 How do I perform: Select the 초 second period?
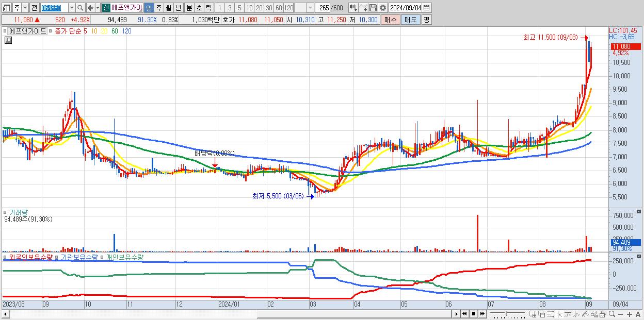pyautogui.click(x=199, y=8)
